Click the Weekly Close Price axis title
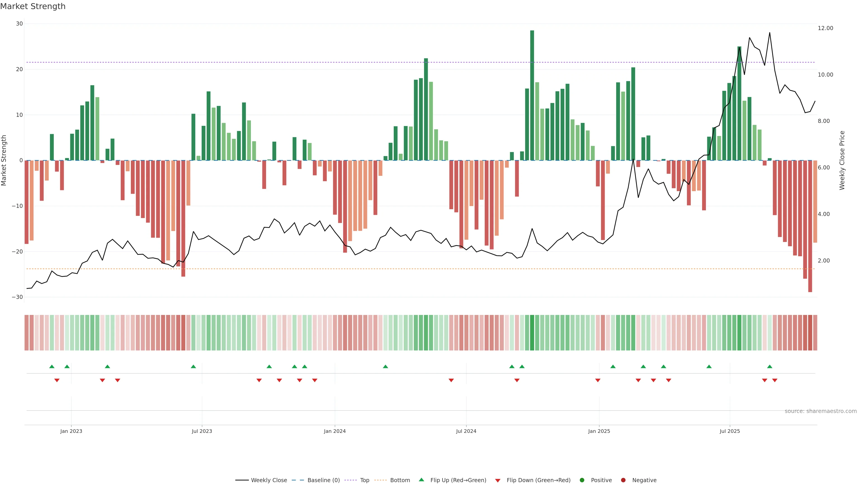868x488 pixels. [842, 160]
